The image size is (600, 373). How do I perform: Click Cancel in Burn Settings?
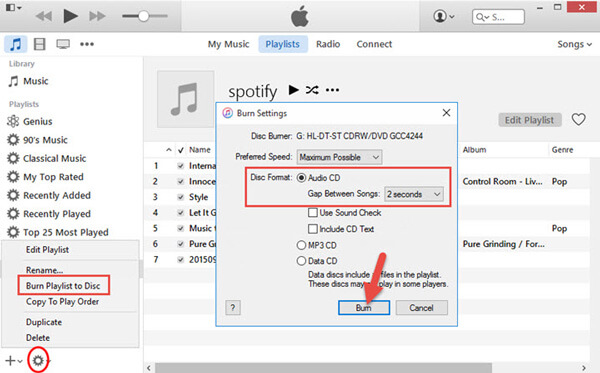(x=421, y=308)
